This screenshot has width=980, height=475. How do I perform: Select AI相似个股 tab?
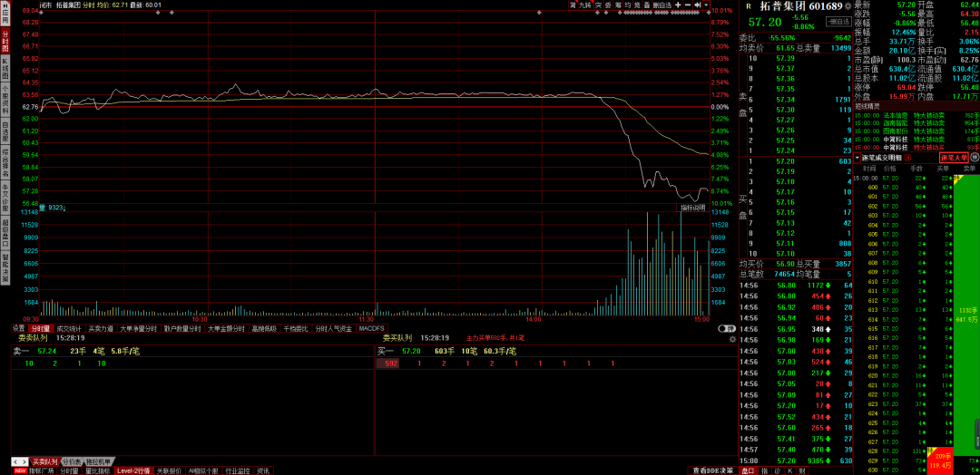[x=204, y=470]
